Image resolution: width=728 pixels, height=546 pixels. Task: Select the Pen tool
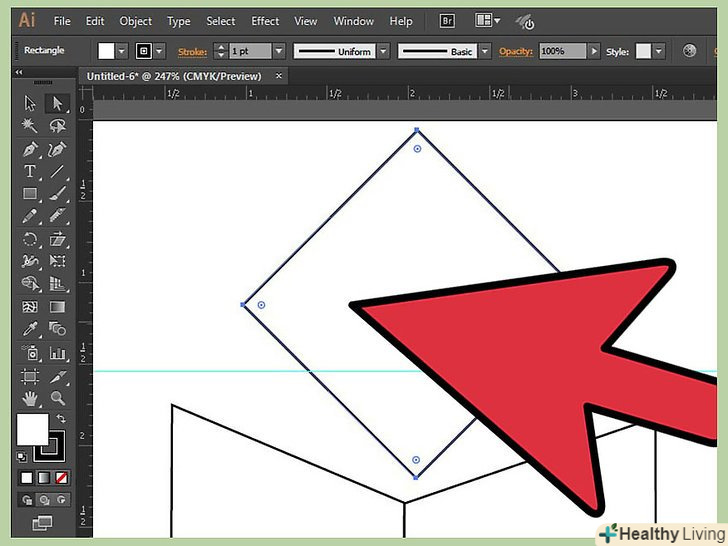pyautogui.click(x=31, y=149)
